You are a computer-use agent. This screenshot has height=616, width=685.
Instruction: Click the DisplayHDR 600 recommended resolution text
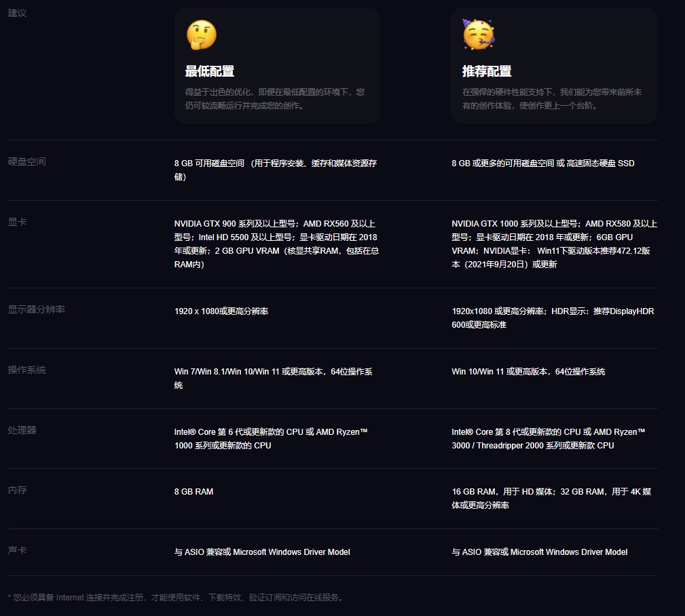(553, 317)
